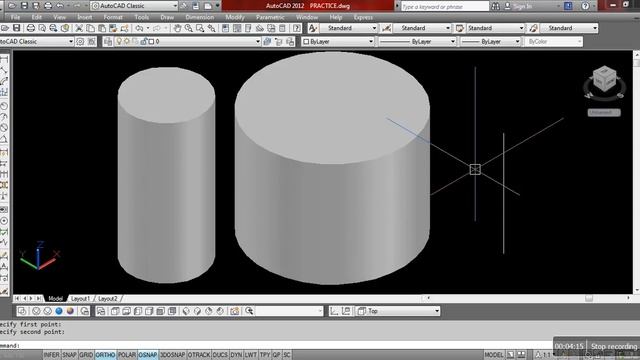Open the Properties palette icon
Image resolution: width=640 pixels, height=360 pixels.
pyautogui.click(x=225, y=28)
